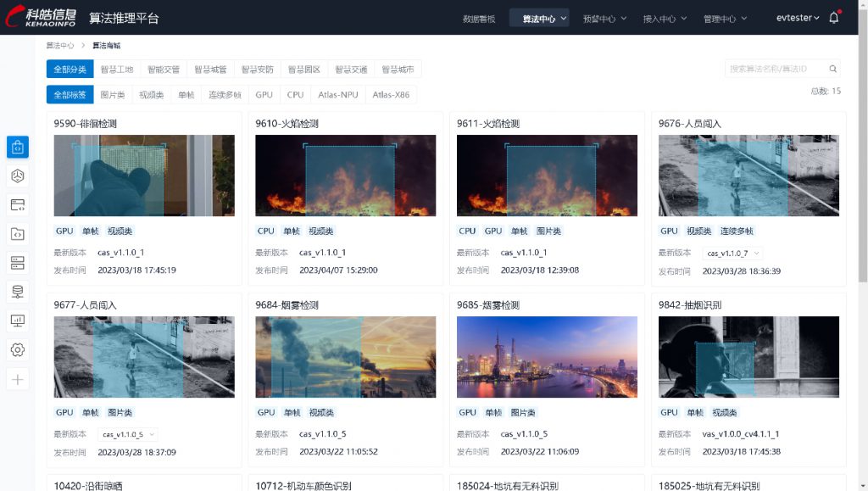Select the 智慧城市 category tab
Viewport: 868px width, 491px height.
[398, 70]
